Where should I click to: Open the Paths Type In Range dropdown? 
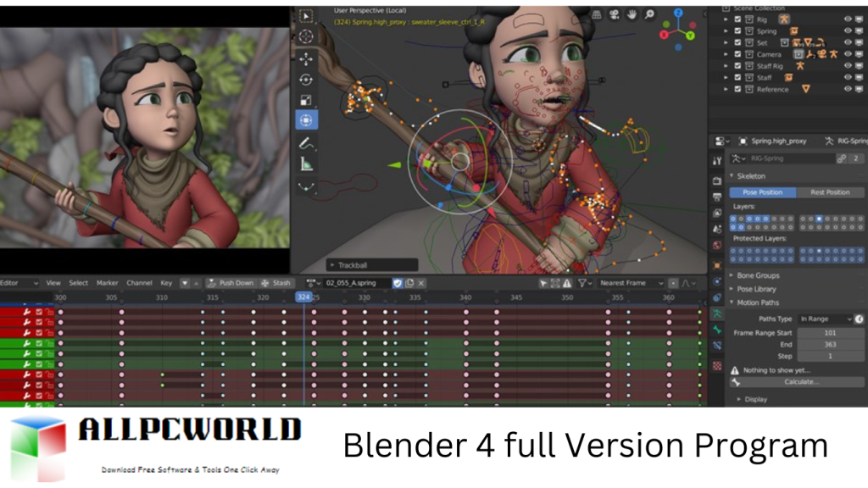click(x=826, y=319)
